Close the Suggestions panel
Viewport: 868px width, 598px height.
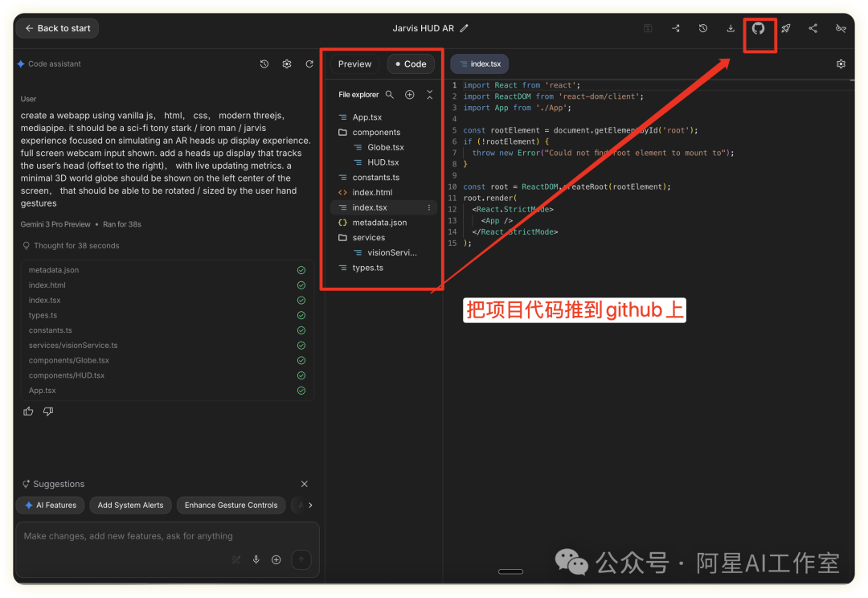[305, 484]
